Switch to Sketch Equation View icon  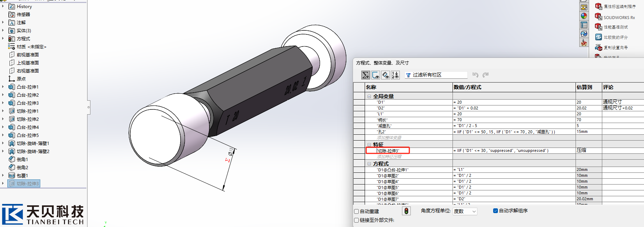click(376, 75)
